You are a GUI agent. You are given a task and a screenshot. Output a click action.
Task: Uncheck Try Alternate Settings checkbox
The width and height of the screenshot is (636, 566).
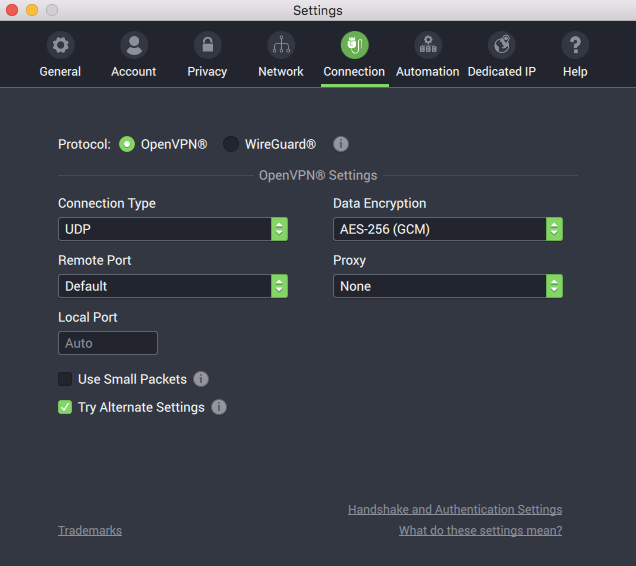[65, 407]
